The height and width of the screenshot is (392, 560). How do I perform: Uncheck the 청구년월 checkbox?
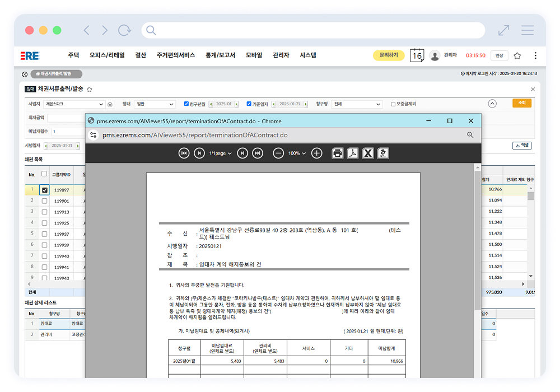[x=187, y=104]
